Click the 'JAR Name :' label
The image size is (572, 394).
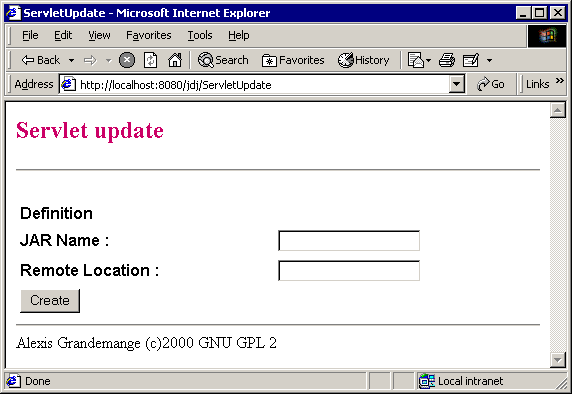64,240
